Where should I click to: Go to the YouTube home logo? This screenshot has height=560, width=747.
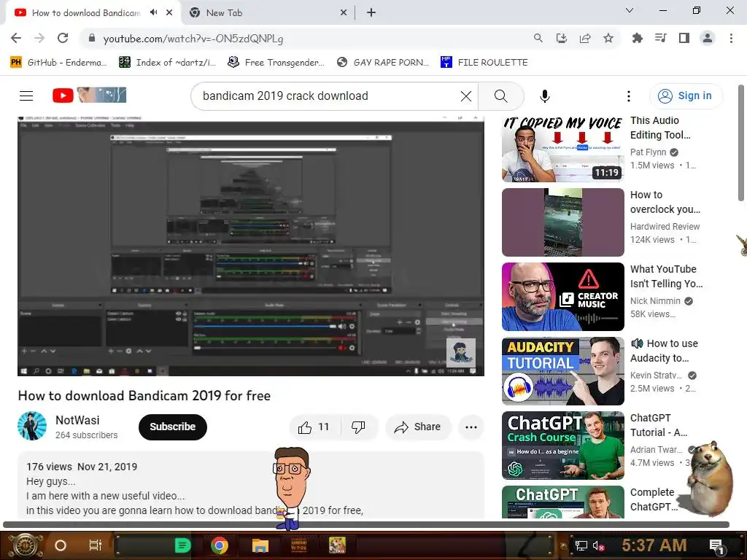(x=89, y=96)
